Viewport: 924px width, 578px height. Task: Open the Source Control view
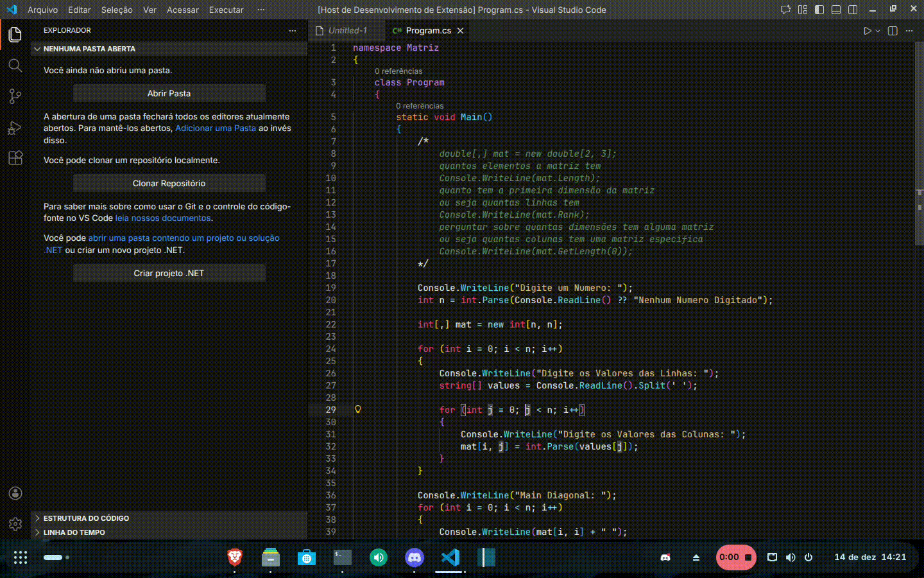[15, 96]
